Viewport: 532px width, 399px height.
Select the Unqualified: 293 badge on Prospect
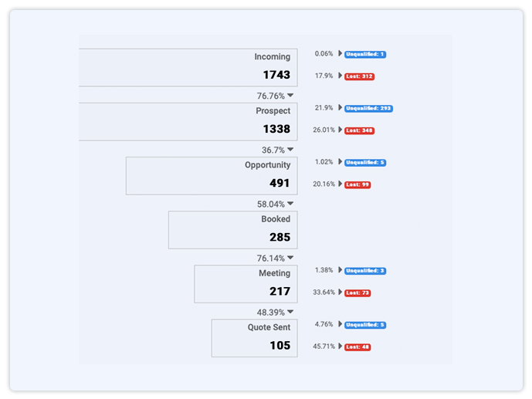(368, 109)
